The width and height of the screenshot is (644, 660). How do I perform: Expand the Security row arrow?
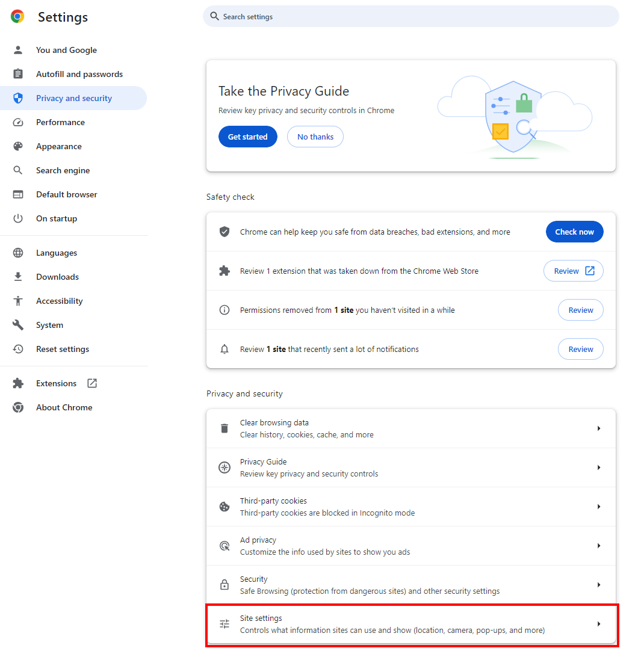598,585
